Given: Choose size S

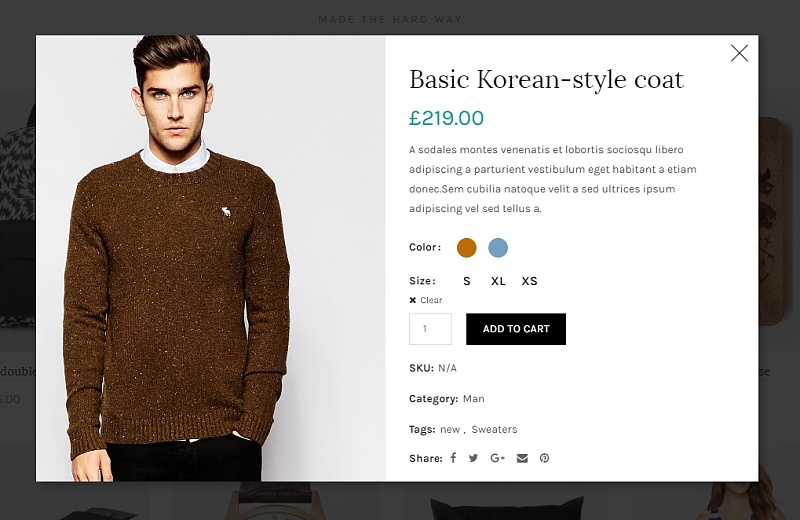Looking at the screenshot, I should pos(467,281).
